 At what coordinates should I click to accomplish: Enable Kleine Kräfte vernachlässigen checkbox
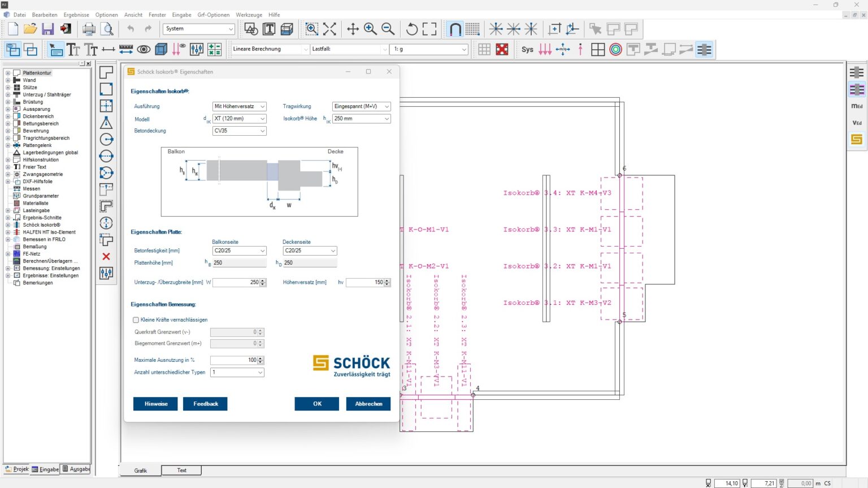point(136,320)
